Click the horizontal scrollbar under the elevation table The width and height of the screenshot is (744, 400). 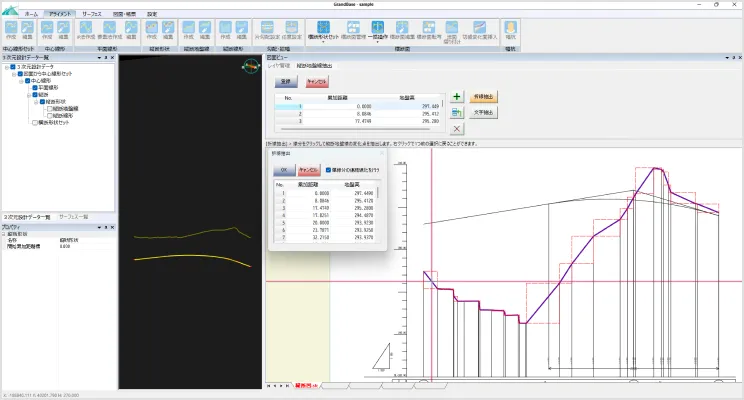coord(355,129)
